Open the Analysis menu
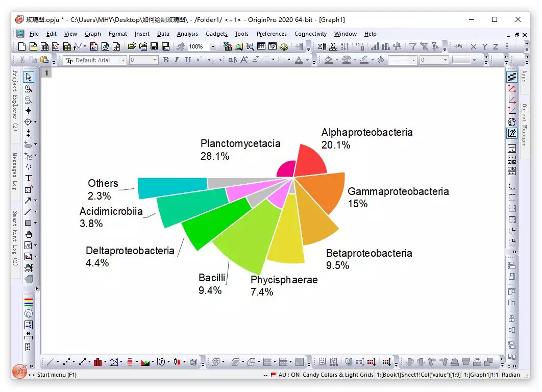542x392 pixels. click(187, 34)
